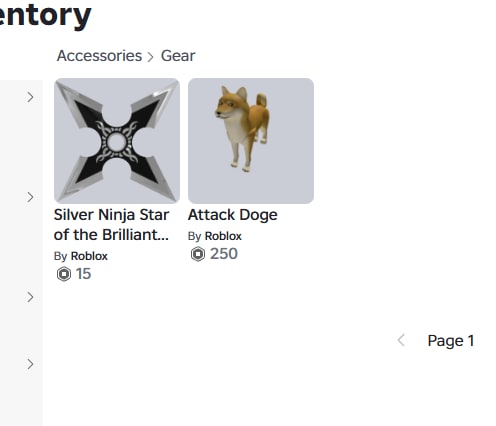This screenshot has width=496, height=426.
Task: Expand the first sidebar category chevron
Action: pos(30,97)
